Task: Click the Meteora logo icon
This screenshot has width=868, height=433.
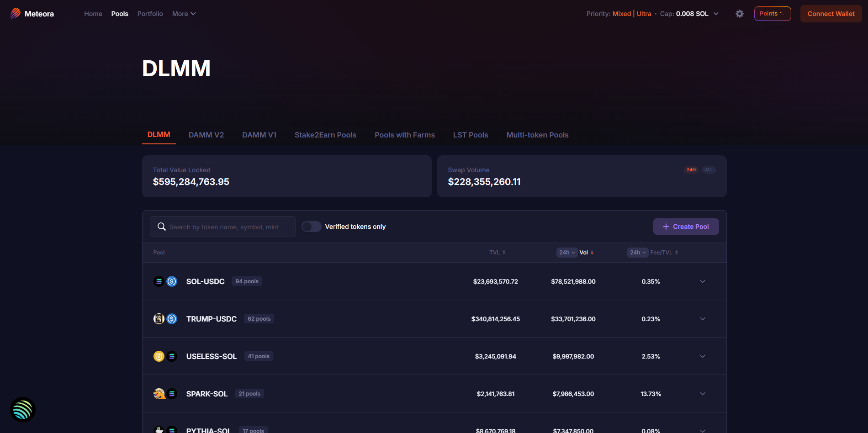Action: click(x=16, y=14)
